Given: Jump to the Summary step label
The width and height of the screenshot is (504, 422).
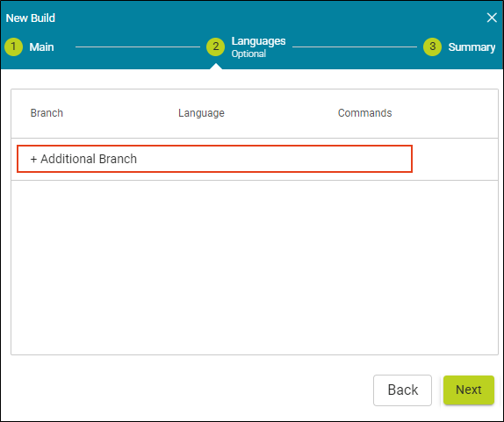Looking at the screenshot, I should (472, 47).
